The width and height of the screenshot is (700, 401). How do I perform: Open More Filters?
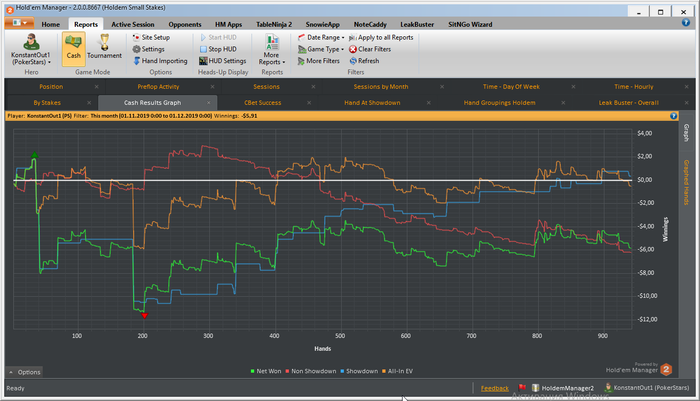[x=319, y=61]
